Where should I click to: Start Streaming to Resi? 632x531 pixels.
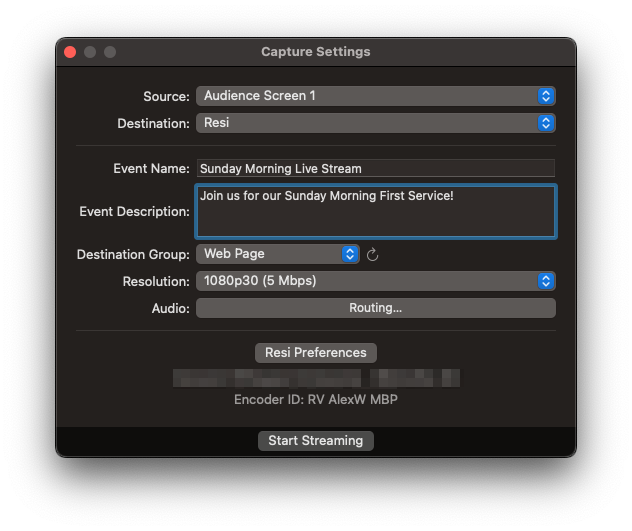pos(316,441)
